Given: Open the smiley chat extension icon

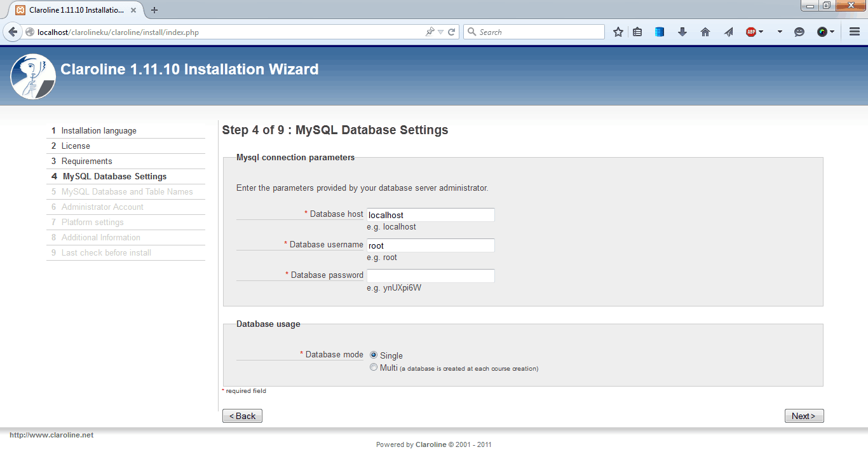Looking at the screenshot, I should (799, 31).
